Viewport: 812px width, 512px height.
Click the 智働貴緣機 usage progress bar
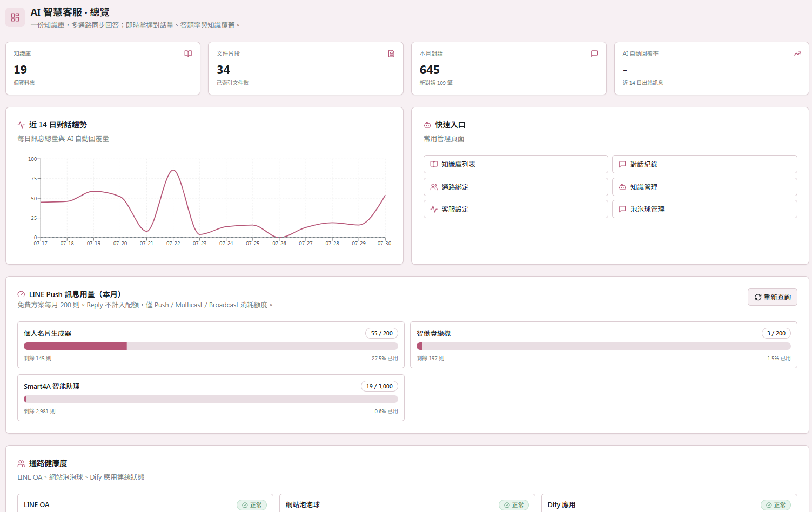pos(603,346)
